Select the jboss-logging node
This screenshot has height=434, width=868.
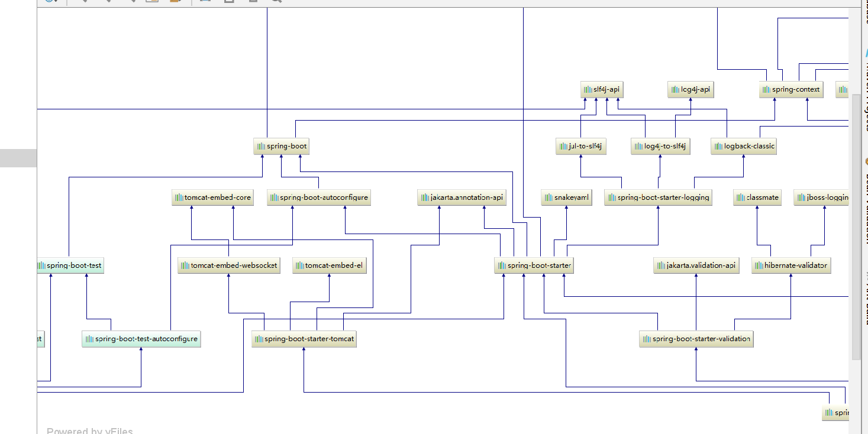tap(821, 197)
